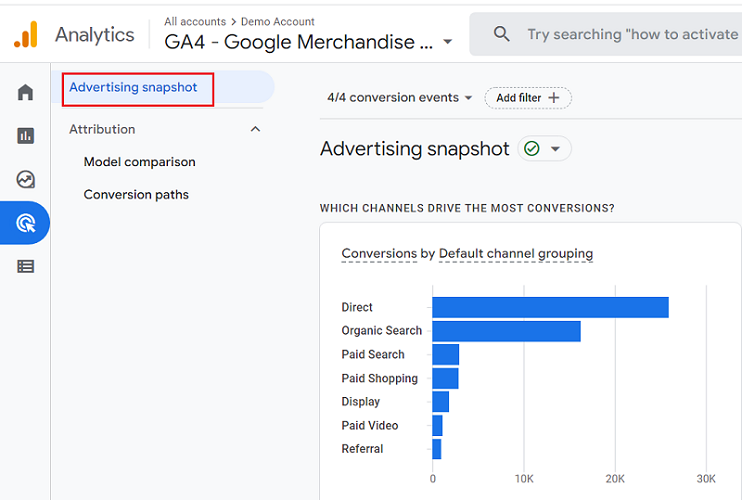Click the Direct bar in the chart
This screenshot has height=500, width=742.
[550, 307]
